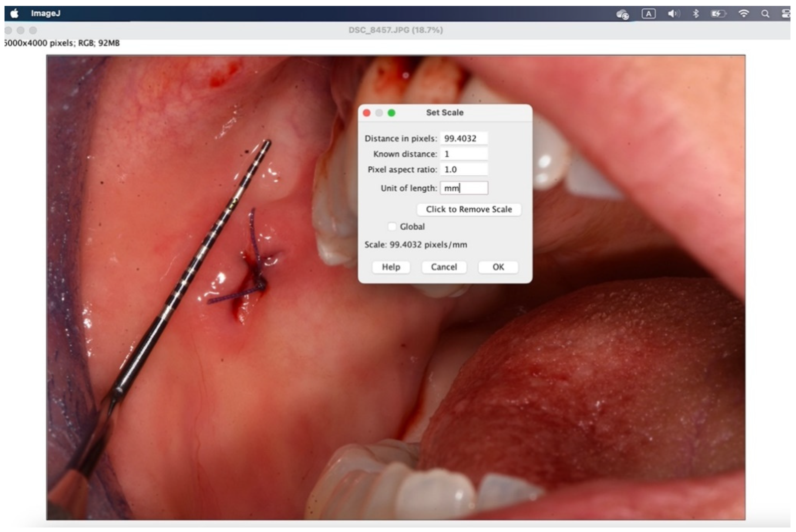Click the Distance in pixels field
796x532 pixels.
[x=464, y=139]
